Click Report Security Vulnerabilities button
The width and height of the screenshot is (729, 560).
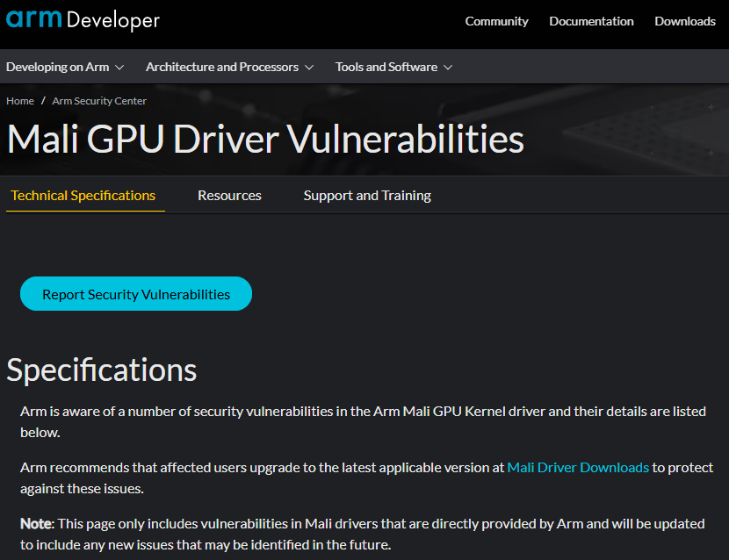pyautogui.click(x=136, y=294)
